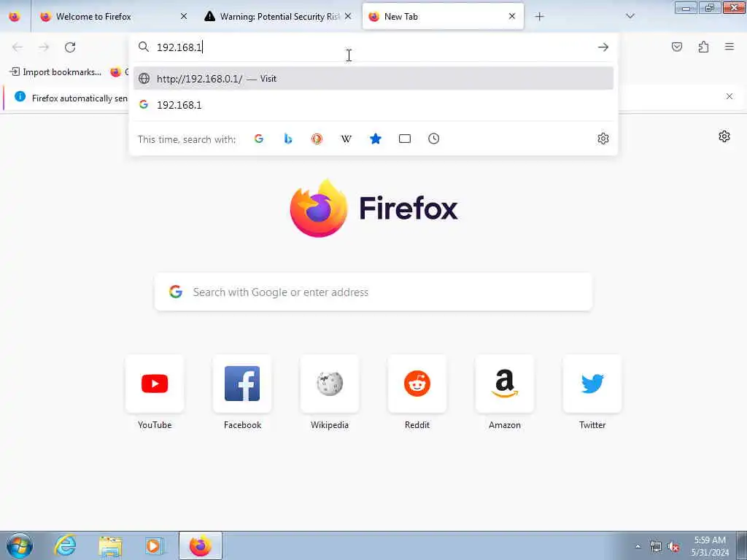The width and height of the screenshot is (747, 560).
Task: Search this time with Wikipedia icon
Action: coord(347,139)
